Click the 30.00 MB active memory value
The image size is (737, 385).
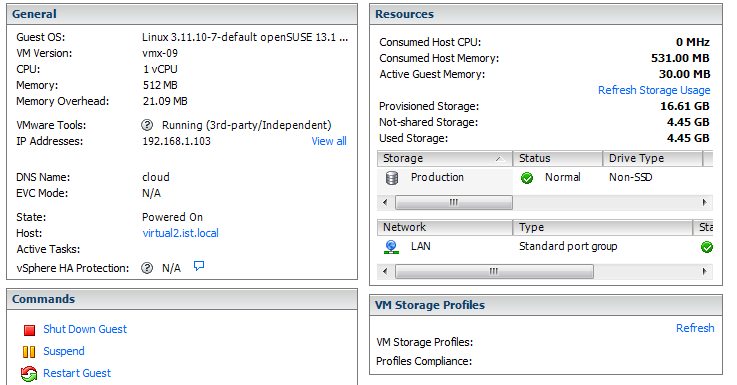pos(684,74)
